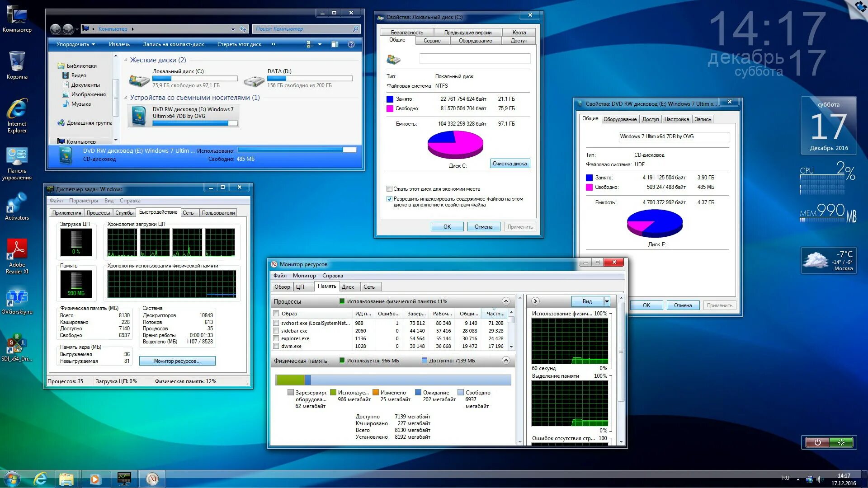Launch Internet Explorer from desktop
This screenshot has width=868, height=488.
click(17, 116)
